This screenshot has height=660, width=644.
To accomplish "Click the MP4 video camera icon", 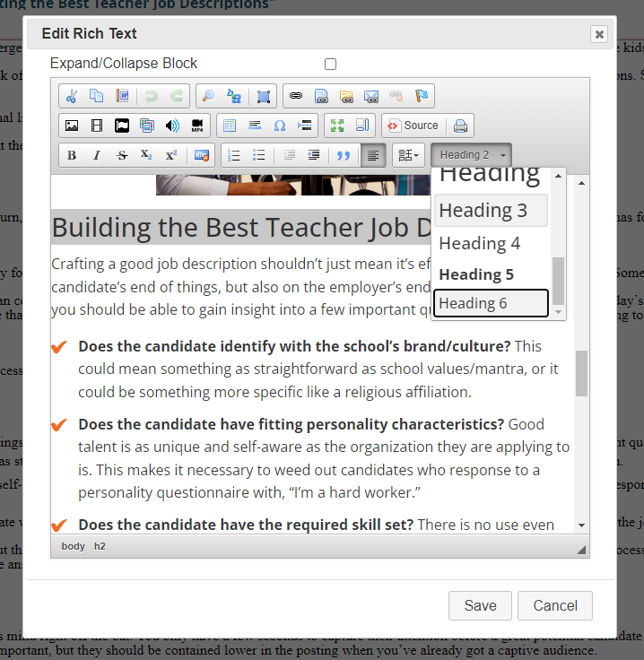I will pos(197,126).
